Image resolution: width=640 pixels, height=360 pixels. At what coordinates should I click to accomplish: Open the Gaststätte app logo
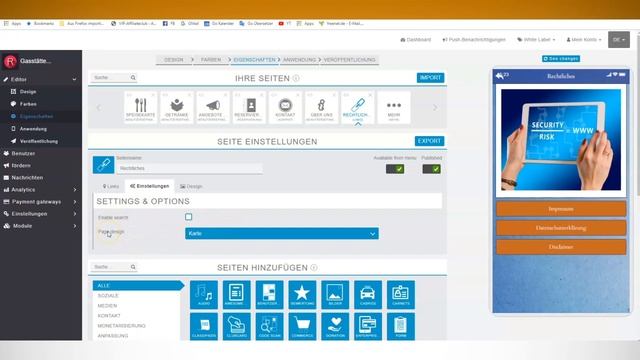(10, 61)
